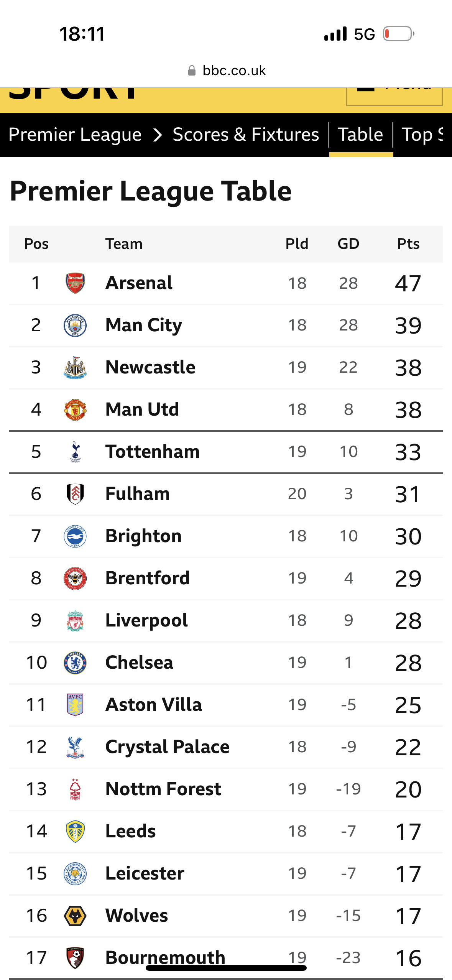Click the Chelsea lion badge
Screen dimensions: 452x980
(75, 663)
